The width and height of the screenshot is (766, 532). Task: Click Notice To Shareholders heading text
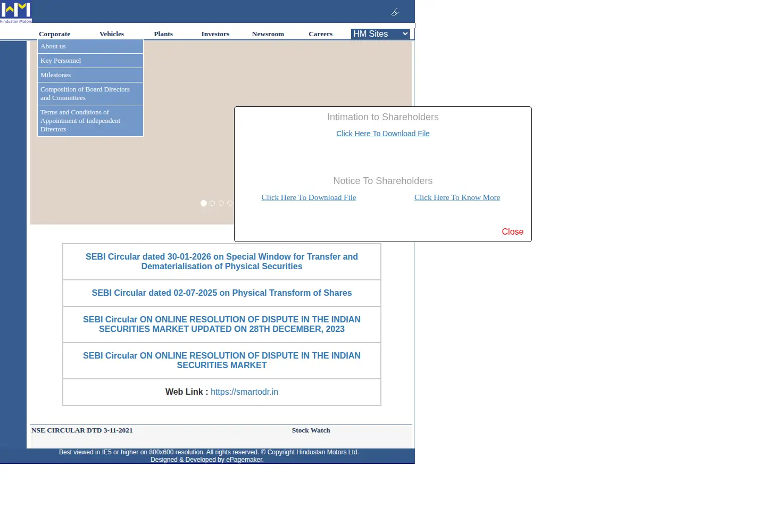pyautogui.click(x=383, y=181)
